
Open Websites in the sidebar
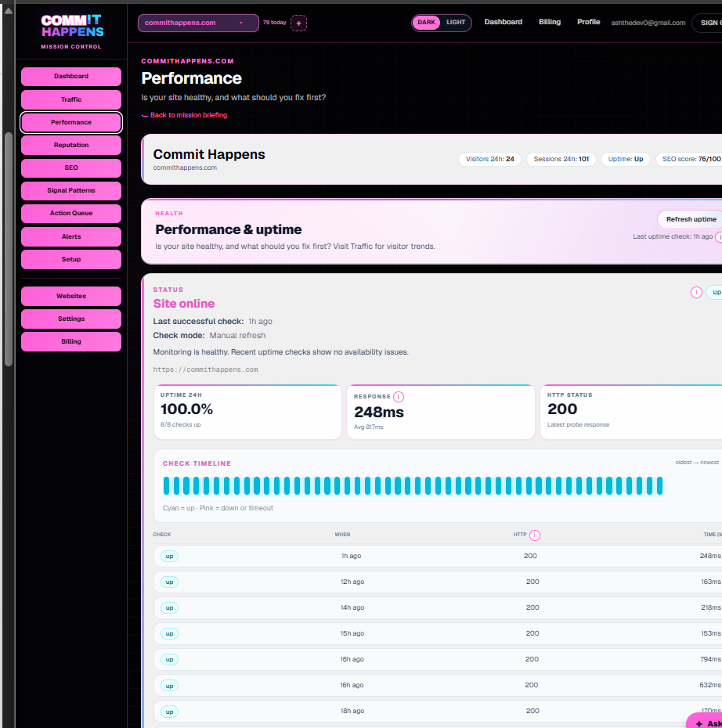tap(71, 296)
